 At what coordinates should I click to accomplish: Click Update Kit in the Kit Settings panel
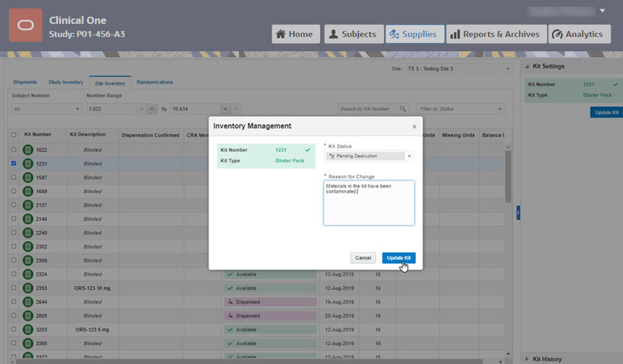606,113
